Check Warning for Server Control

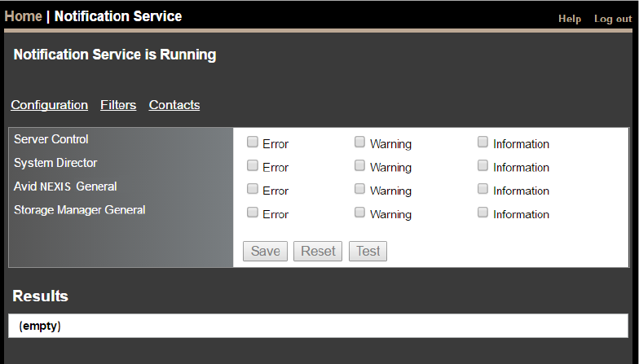point(359,143)
